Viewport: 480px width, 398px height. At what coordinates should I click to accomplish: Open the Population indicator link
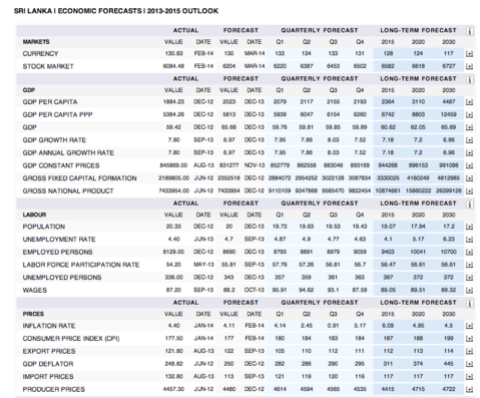click(x=44, y=227)
